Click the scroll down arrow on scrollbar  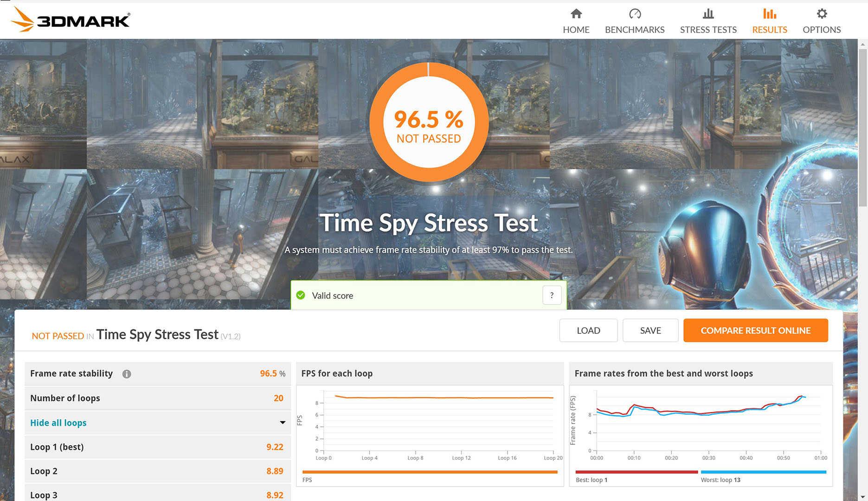click(862, 497)
